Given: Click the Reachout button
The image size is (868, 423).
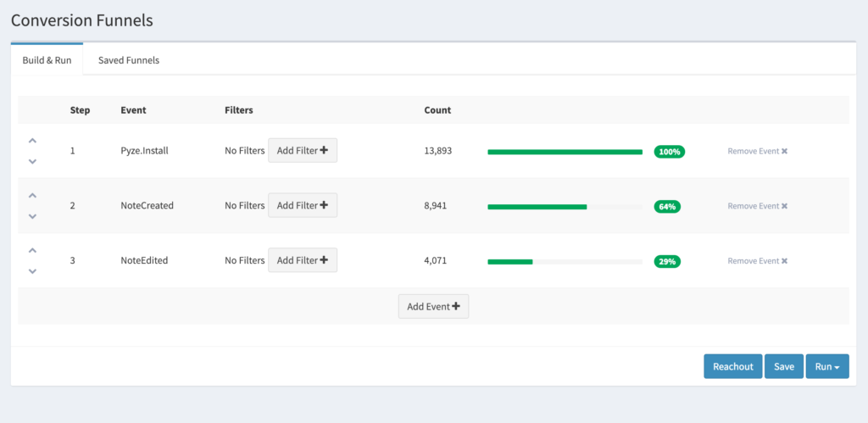Looking at the screenshot, I should click(733, 366).
